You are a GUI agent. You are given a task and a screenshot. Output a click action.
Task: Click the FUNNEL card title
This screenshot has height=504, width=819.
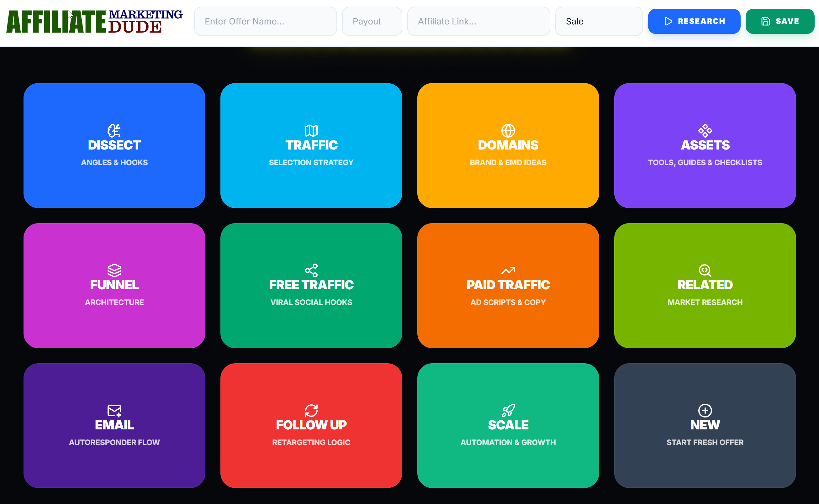114,285
